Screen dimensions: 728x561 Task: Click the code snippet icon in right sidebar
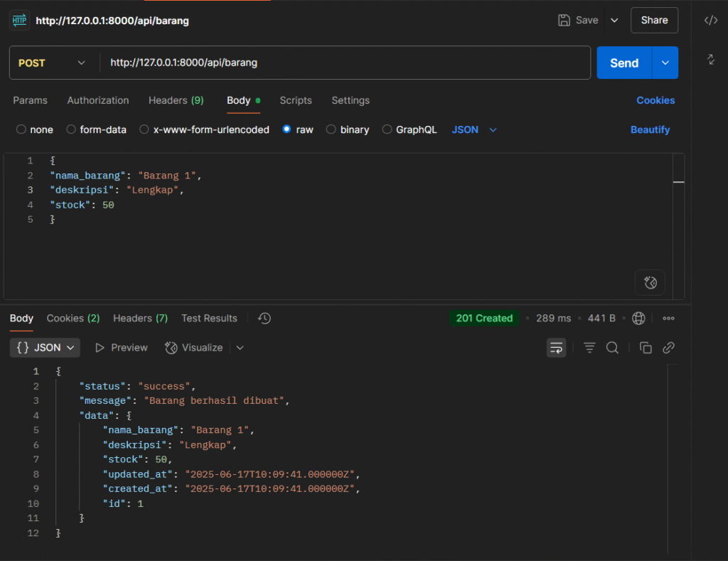710,21
